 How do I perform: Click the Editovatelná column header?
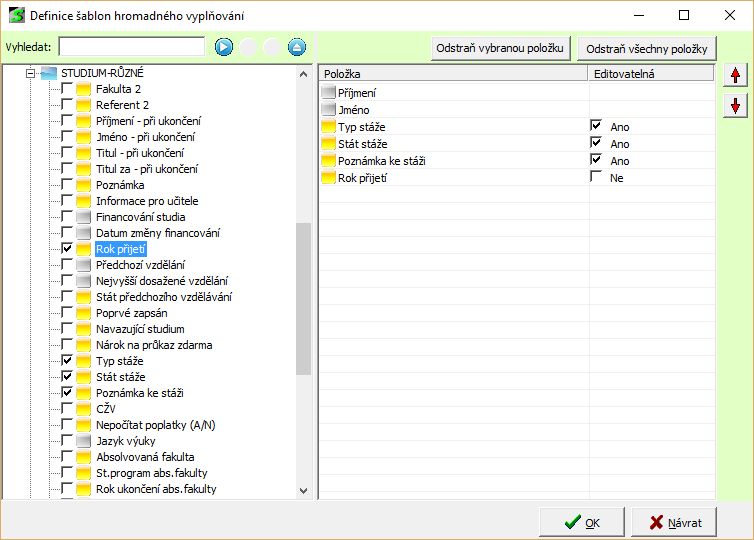(x=651, y=74)
